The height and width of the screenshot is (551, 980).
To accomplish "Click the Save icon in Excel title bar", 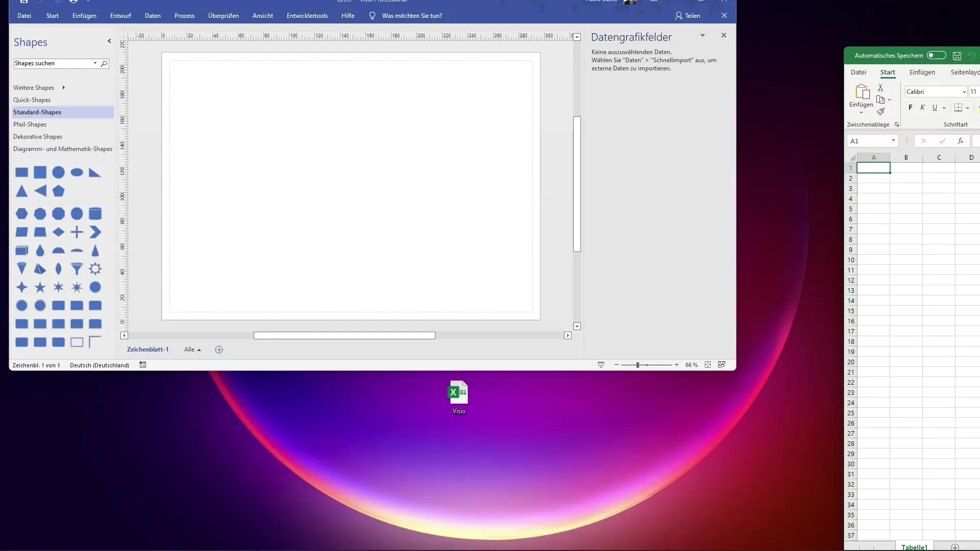I will 957,56.
